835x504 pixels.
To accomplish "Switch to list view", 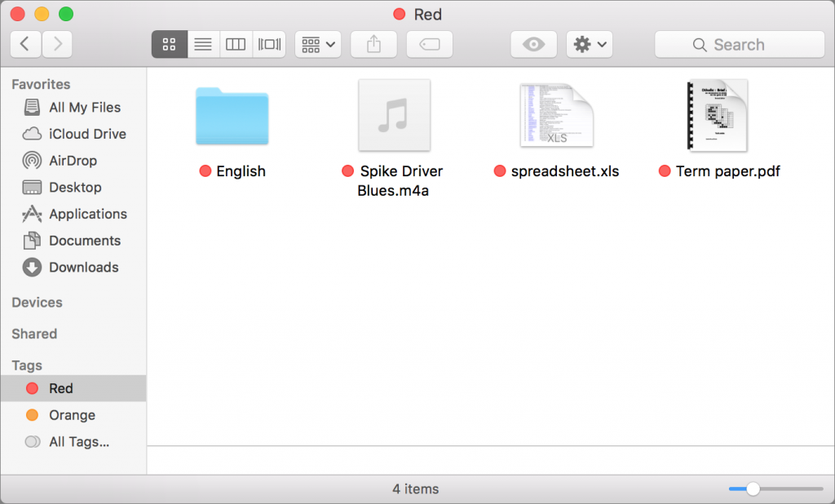I will (x=203, y=44).
